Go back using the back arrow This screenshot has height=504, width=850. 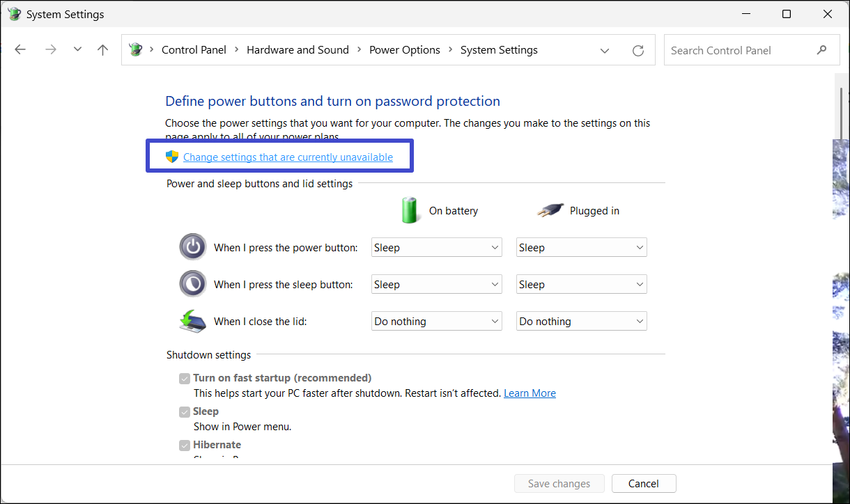click(x=20, y=50)
